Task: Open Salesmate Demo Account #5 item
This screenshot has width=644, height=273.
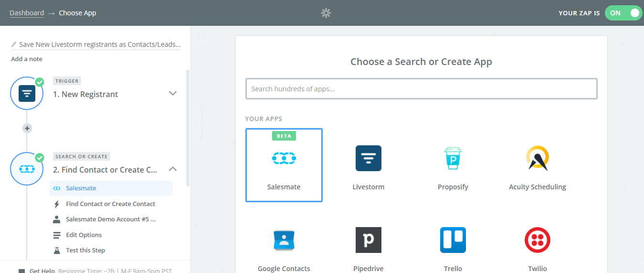Action: coord(111,219)
